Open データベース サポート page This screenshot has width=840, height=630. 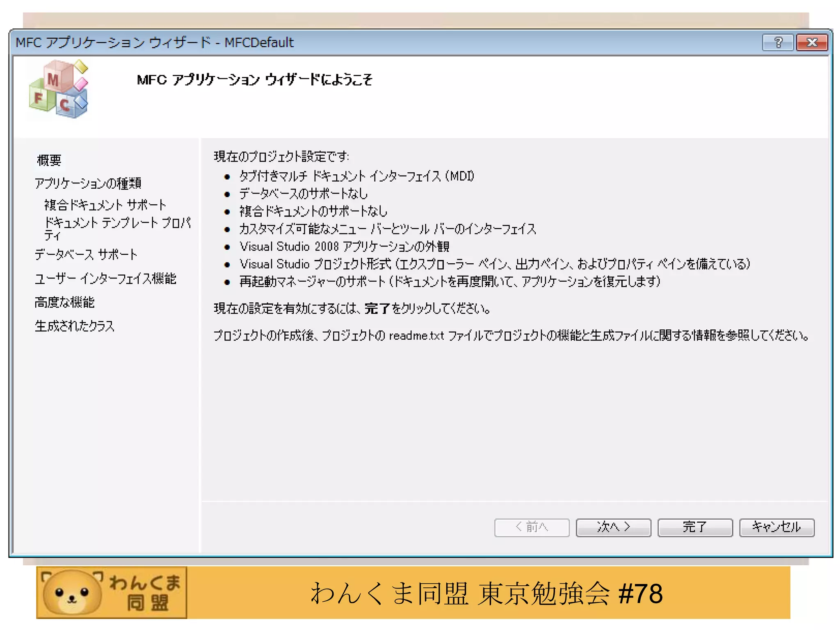86,254
